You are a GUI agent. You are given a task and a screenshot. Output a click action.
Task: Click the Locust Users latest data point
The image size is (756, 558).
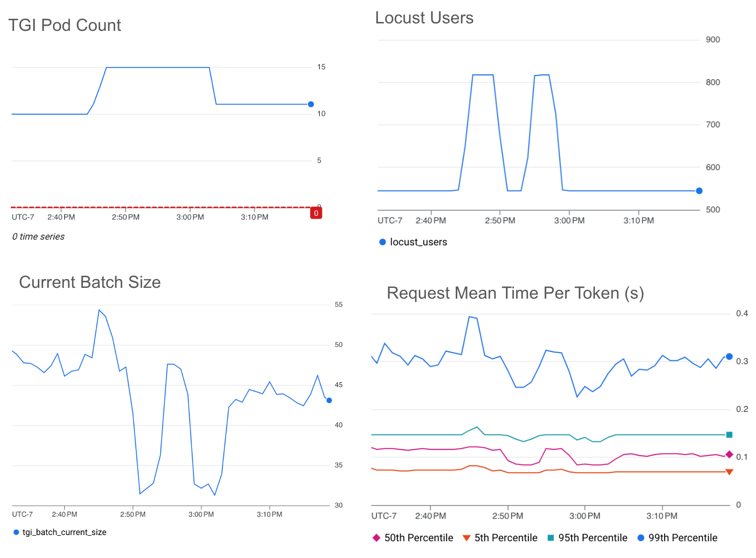coord(699,191)
